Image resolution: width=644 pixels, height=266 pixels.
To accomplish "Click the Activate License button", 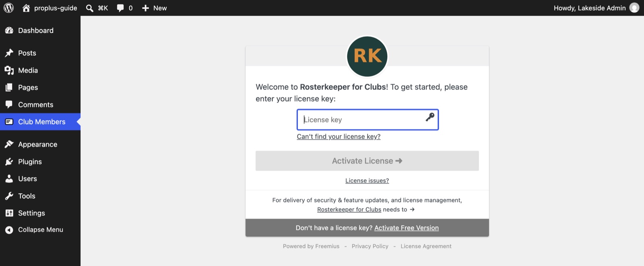I will pos(367,161).
